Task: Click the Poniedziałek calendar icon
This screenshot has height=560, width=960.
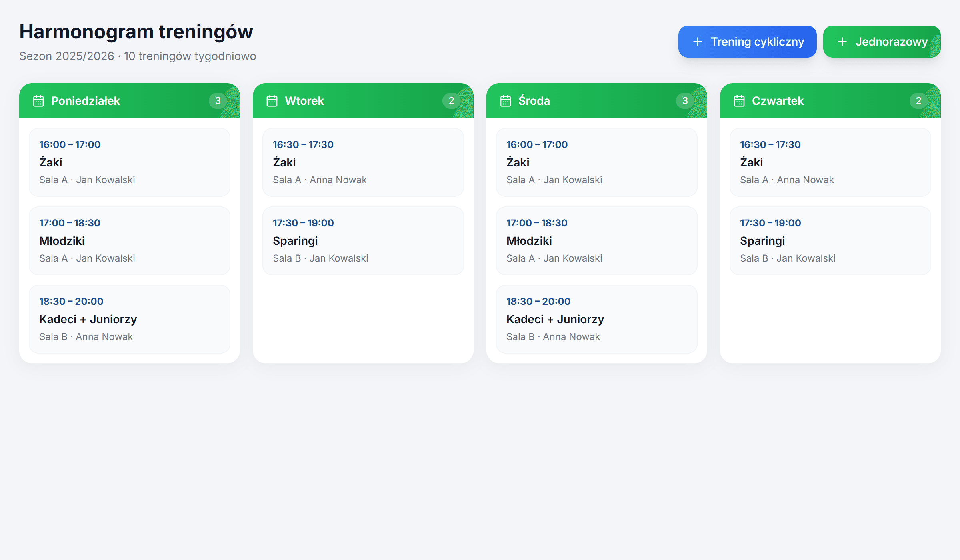Action: point(38,101)
